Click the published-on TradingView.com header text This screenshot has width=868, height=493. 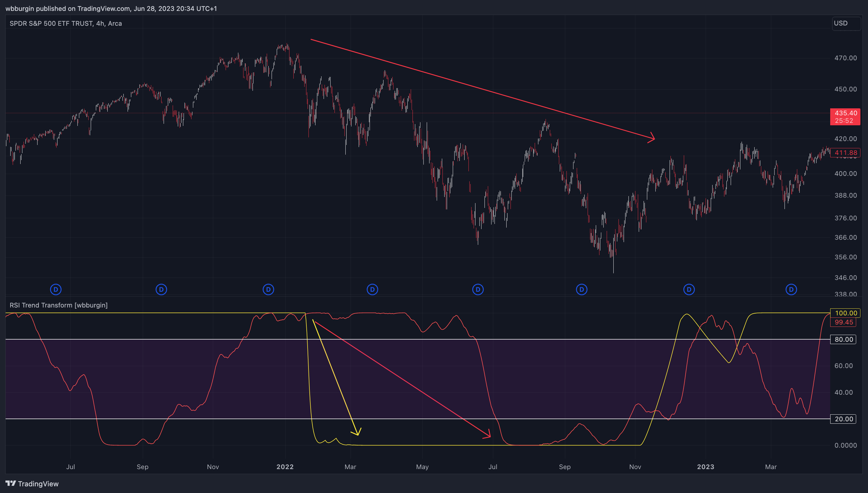[x=111, y=8]
